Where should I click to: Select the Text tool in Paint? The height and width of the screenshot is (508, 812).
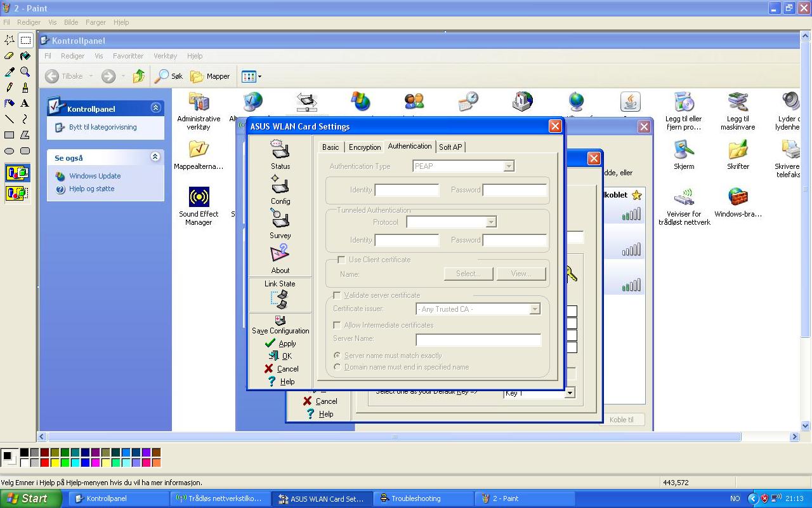point(25,104)
